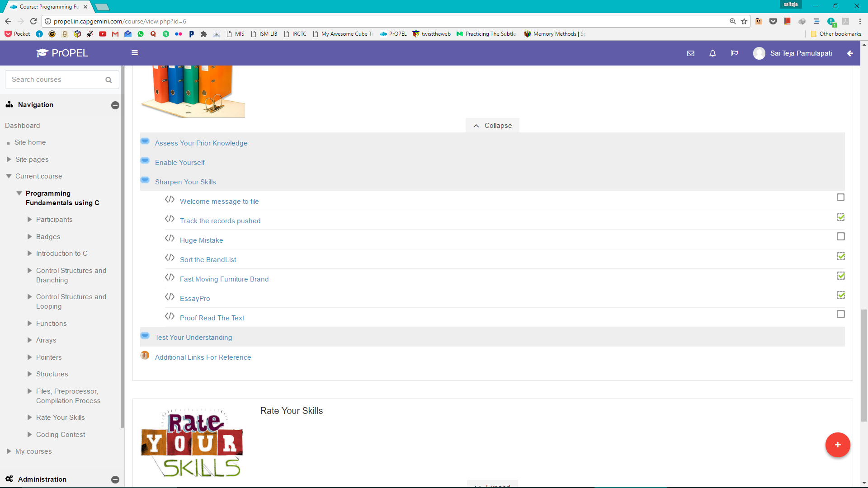This screenshot has height=488, width=868.
Task: Click the zoom magnifier in address bar
Action: 732,21
